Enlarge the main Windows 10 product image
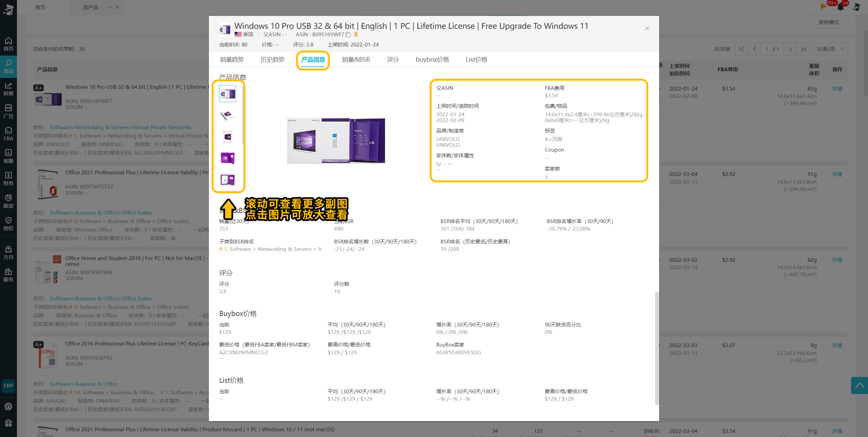The height and width of the screenshot is (437, 868). (336, 141)
